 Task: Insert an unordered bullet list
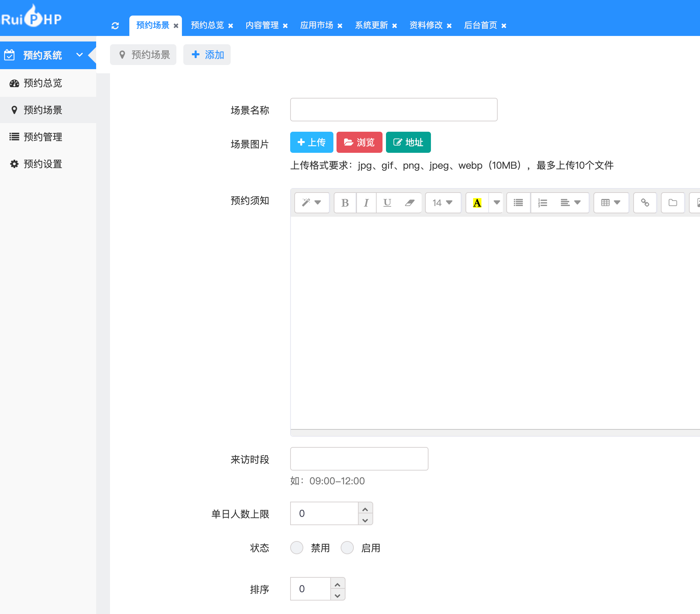(518, 203)
